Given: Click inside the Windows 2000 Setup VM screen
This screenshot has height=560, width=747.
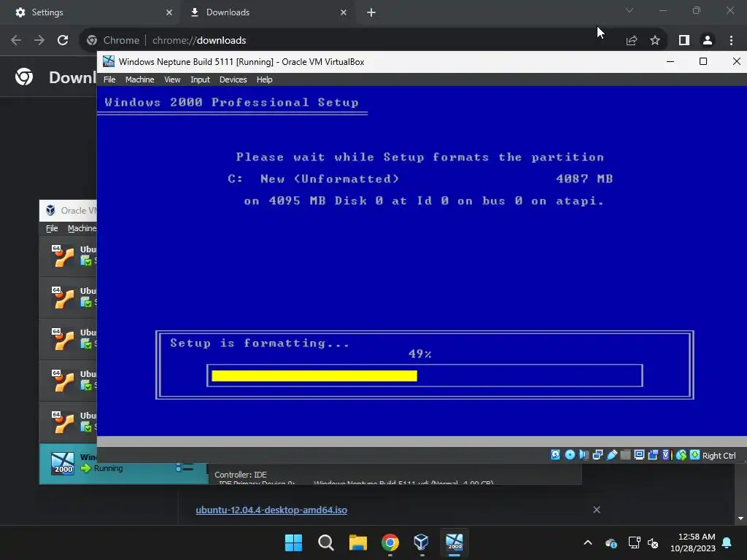Looking at the screenshot, I should click(422, 261).
